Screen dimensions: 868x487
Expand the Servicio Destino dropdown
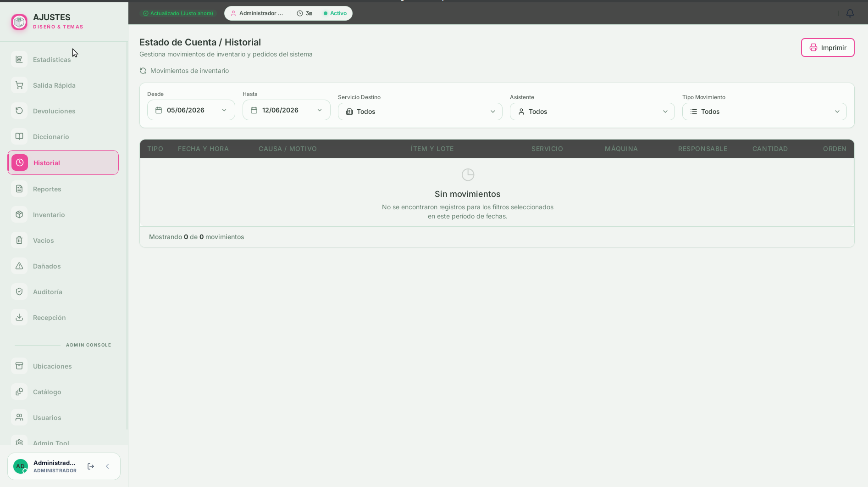pos(420,112)
